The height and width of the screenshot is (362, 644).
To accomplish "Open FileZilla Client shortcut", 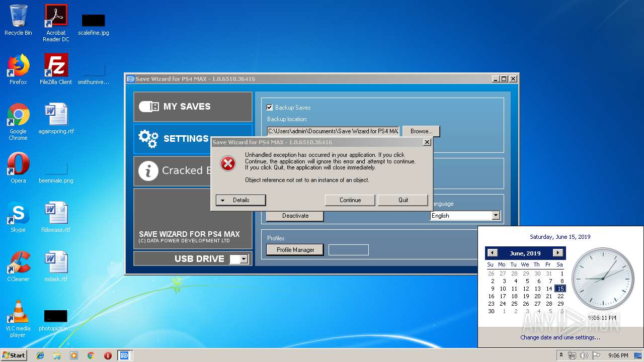I will (56, 69).
